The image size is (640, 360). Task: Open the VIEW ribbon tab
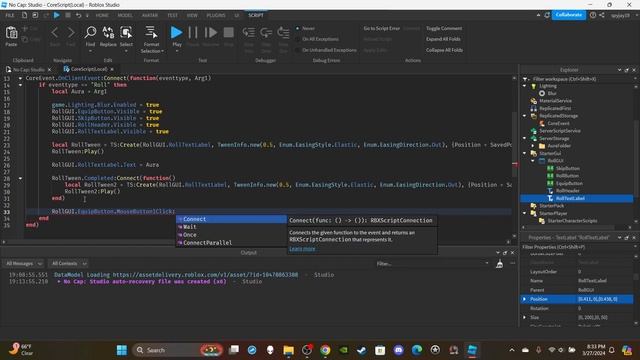pos(192,15)
